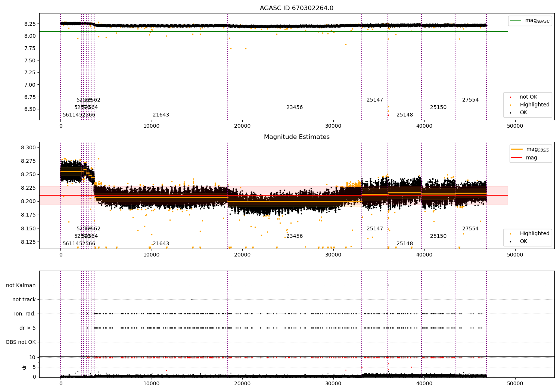Select the mag OBSID legend entry in middle plot

(531, 149)
